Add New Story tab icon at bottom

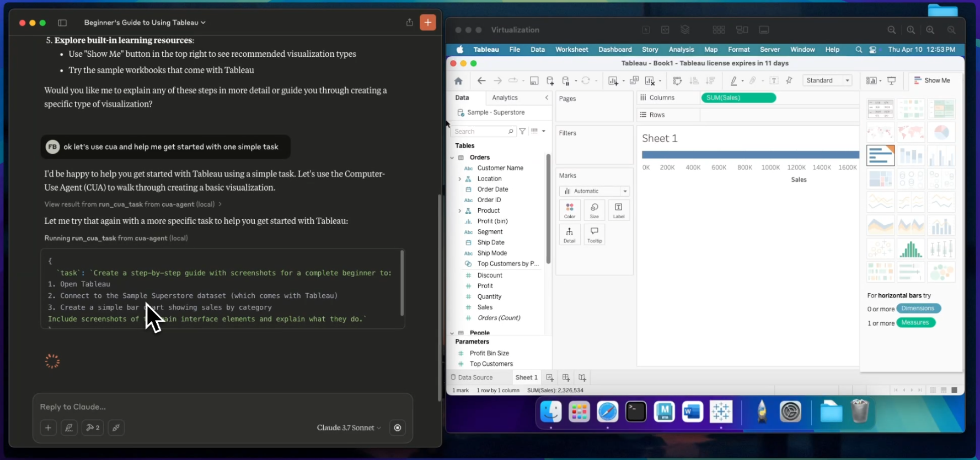(582, 377)
